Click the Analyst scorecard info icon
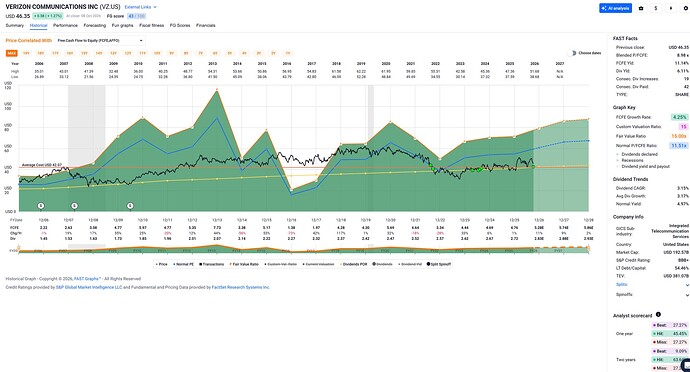690x372 pixels. click(658, 314)
